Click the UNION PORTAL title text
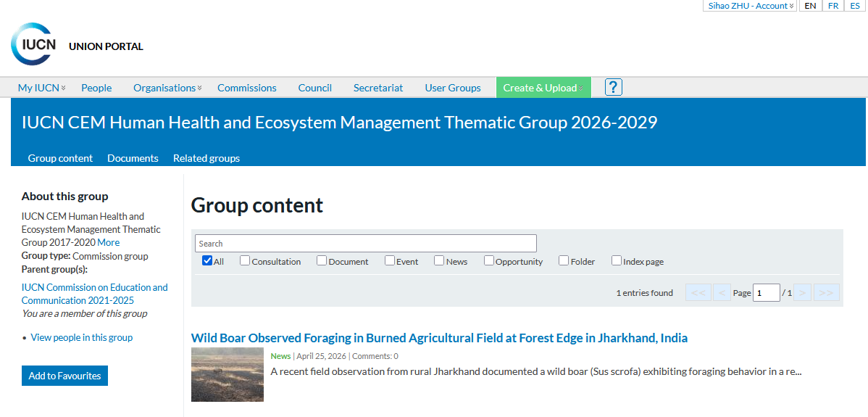 106,46
